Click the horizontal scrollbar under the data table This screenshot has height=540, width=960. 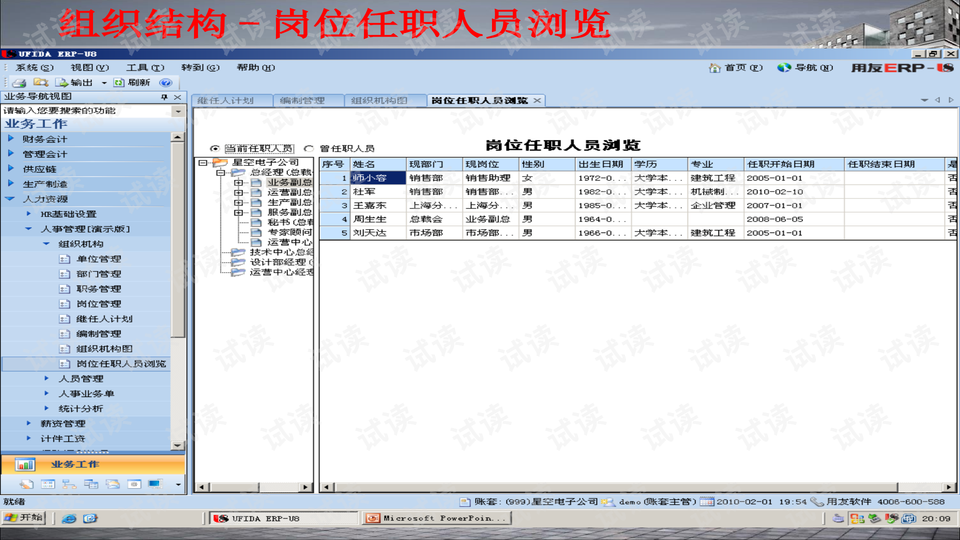coord(637,487)
